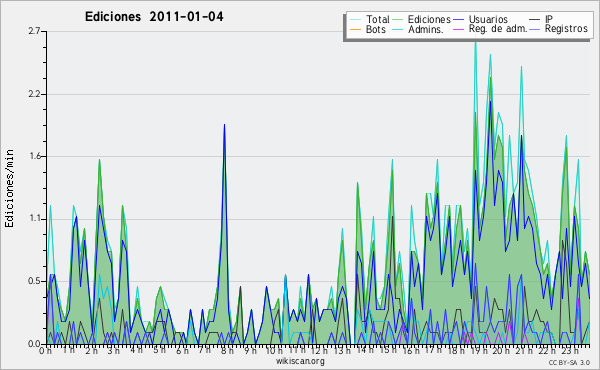Click the Ediciones/min y-axis title
Image resolution: width=600 pixels, height=370 pixels.
pyautogui.click(x=10, y=188)
